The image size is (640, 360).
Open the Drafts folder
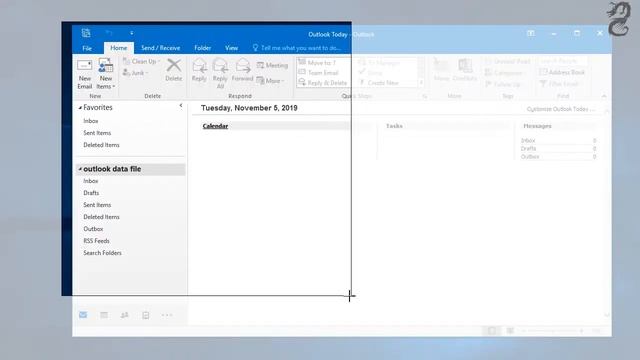point(91,193)
